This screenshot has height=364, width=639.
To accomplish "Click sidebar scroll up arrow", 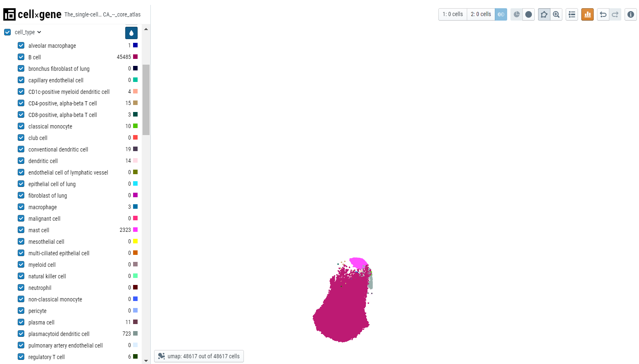I will point(146,29).
